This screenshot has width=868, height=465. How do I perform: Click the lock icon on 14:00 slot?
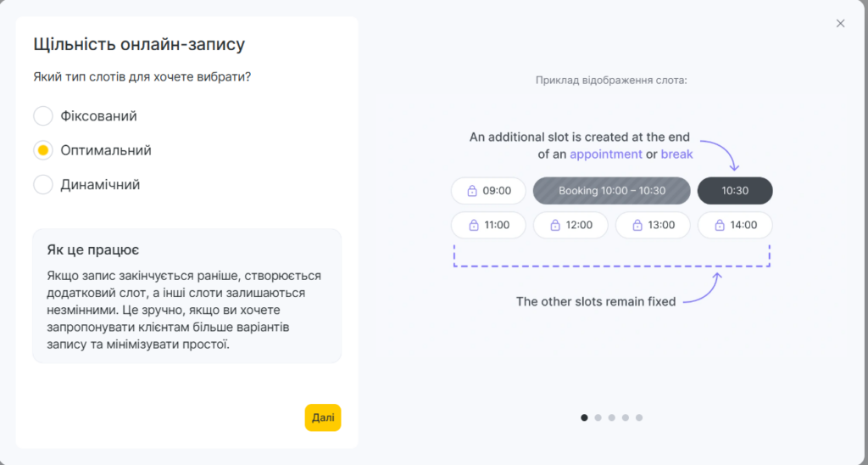tap(720, 225)
